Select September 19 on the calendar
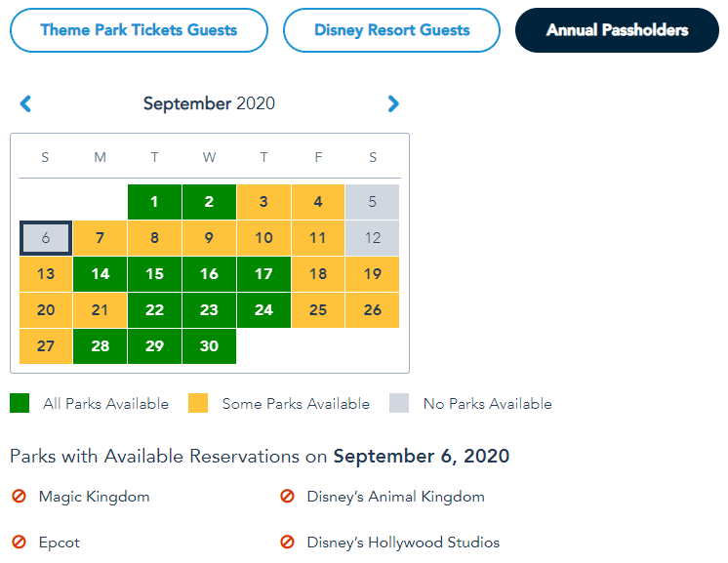 click(x=372, y=274)
